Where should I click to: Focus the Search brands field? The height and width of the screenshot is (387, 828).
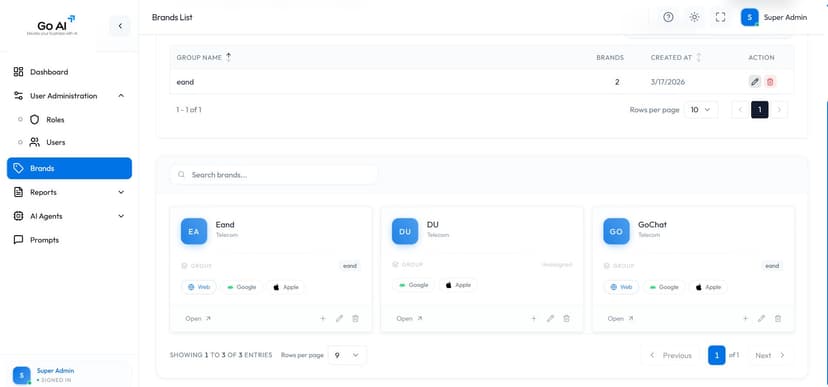pos(274,174)
